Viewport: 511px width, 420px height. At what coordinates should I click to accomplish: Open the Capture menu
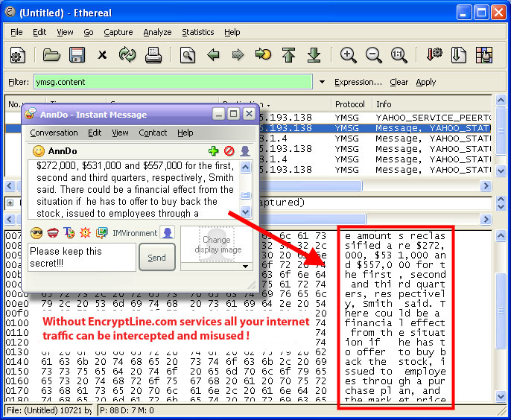(118, 32)
